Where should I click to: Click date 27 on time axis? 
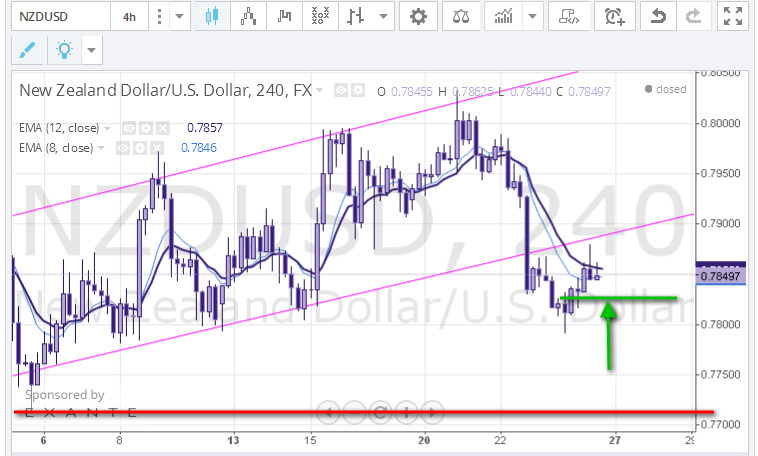(614, 440)
